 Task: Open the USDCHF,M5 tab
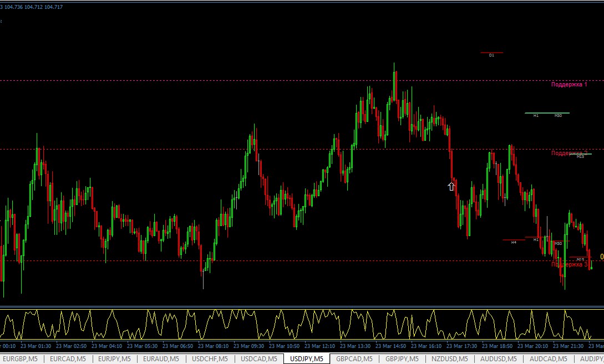click(210, 358)
